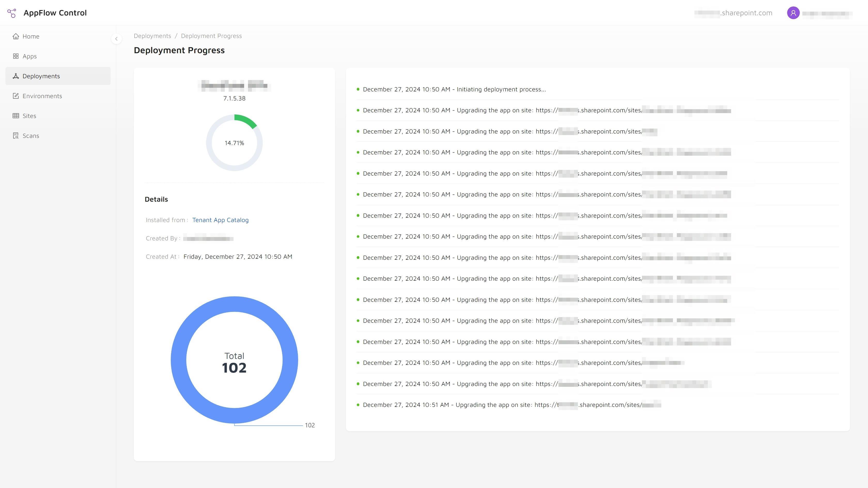
Task: Open the Sites menu item
Action: (58, 116)
